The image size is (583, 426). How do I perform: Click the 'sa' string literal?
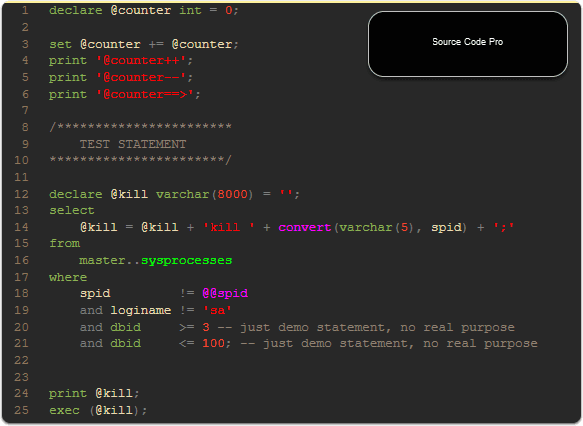tap(217, 310)
